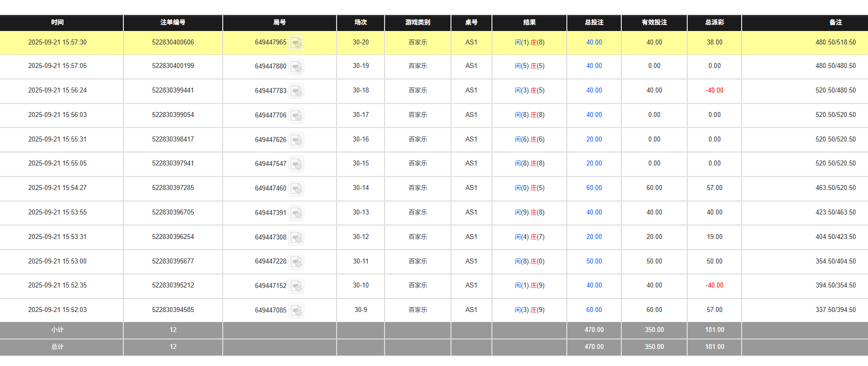Click bet slip number 522830400606

click(x=173, y=42)
